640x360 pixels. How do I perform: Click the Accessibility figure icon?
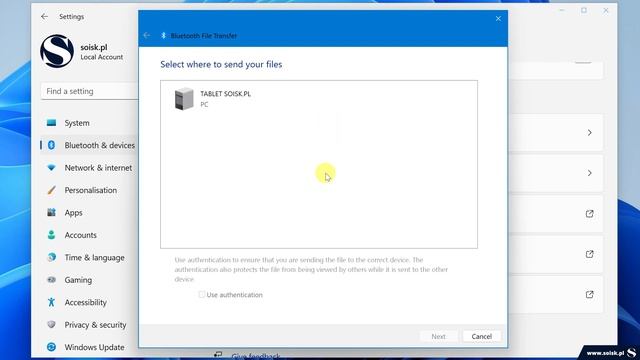click(x=51, y=302)
